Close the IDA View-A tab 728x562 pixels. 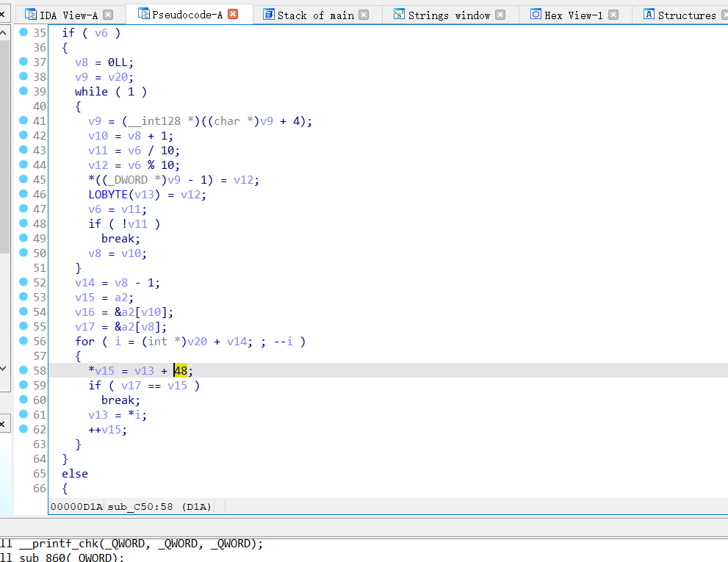coord(108,15)
